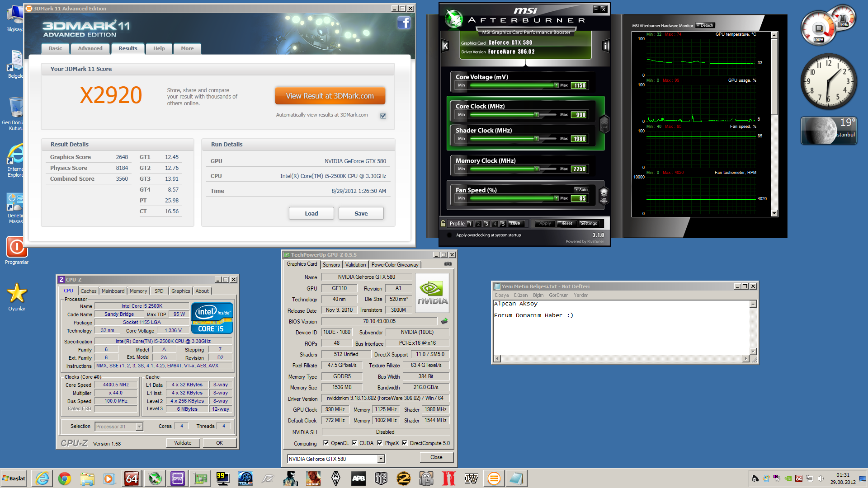Switch to the Basic tab in 3DMark 11
Image resolution: width=868 pixels, height=488 pixels.
coord(55,48)
